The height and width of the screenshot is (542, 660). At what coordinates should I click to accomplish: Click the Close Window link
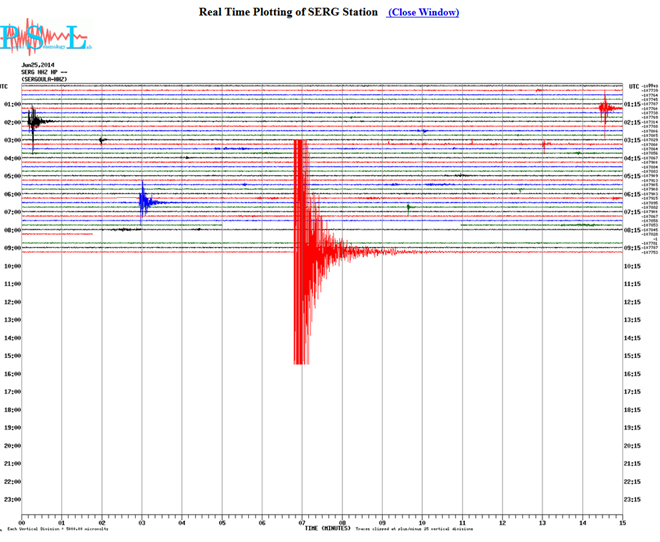tap(423, 12)
